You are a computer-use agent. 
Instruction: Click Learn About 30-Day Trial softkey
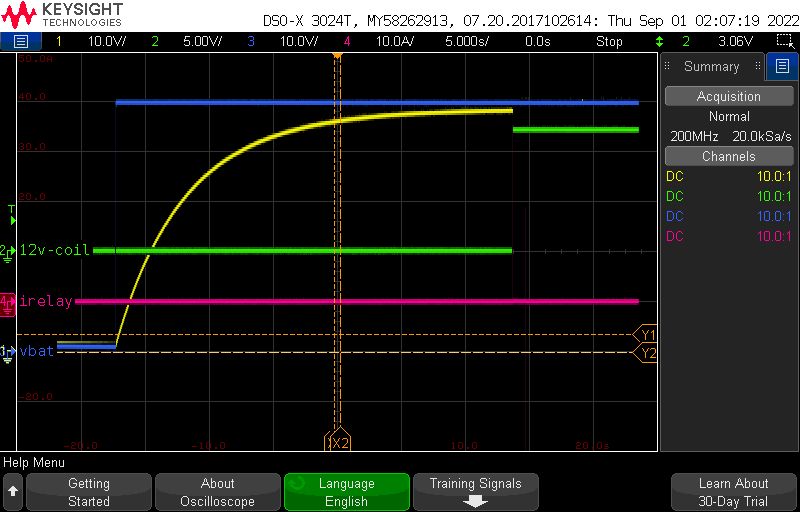(x=733, y=492)
